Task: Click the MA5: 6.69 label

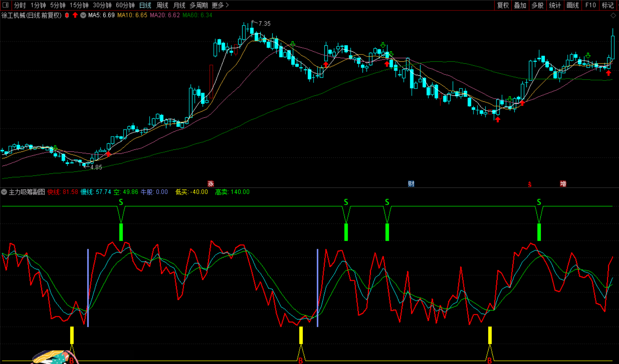Action: [101, 15]
